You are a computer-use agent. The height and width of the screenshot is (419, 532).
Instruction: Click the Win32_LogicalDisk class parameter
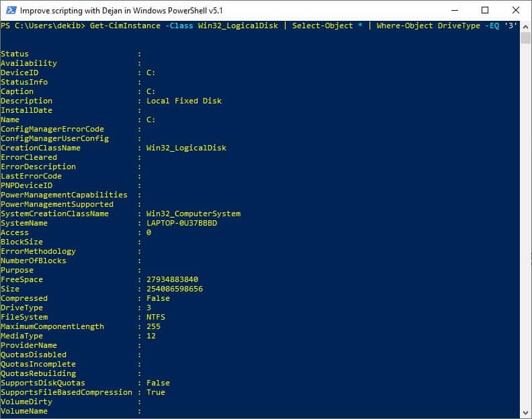[238, 26]
